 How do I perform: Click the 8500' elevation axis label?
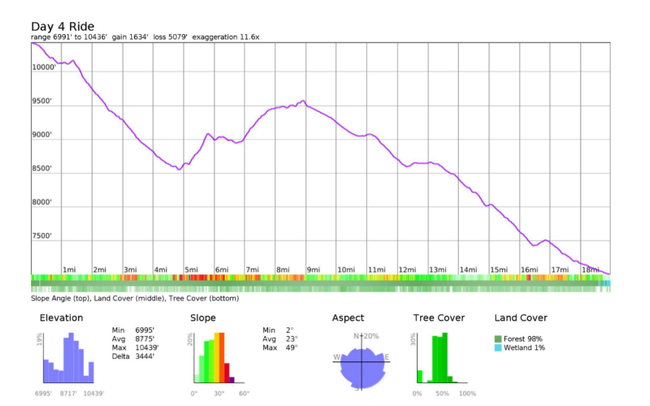point(46,169)
